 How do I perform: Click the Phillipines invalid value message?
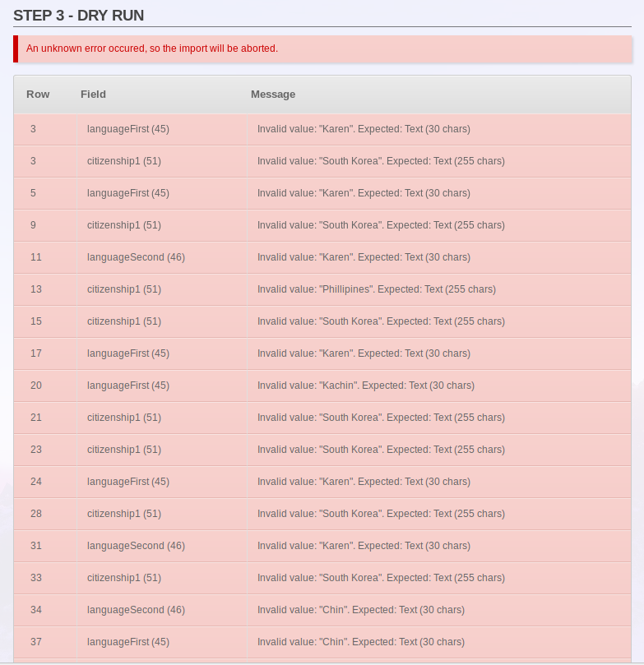[x=377, y=289]
